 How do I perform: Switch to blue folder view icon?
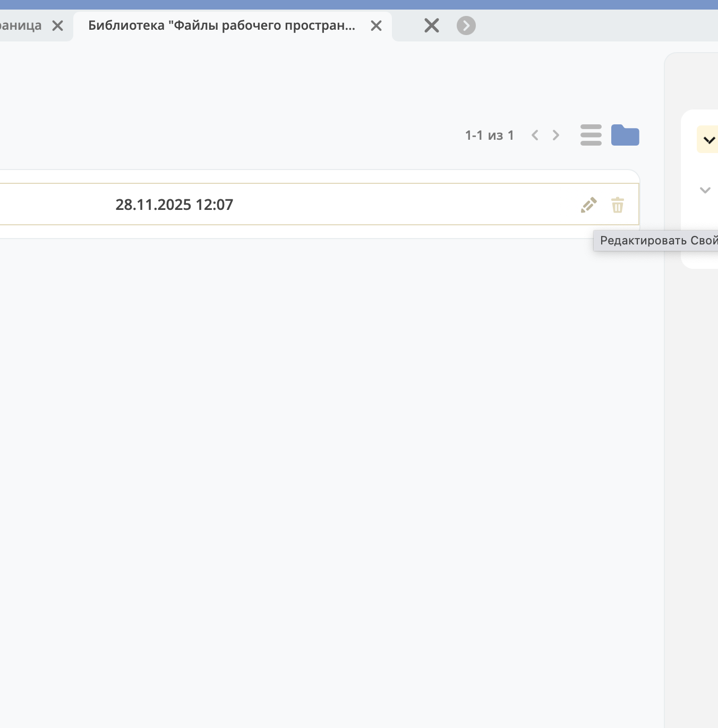[625, 135]
